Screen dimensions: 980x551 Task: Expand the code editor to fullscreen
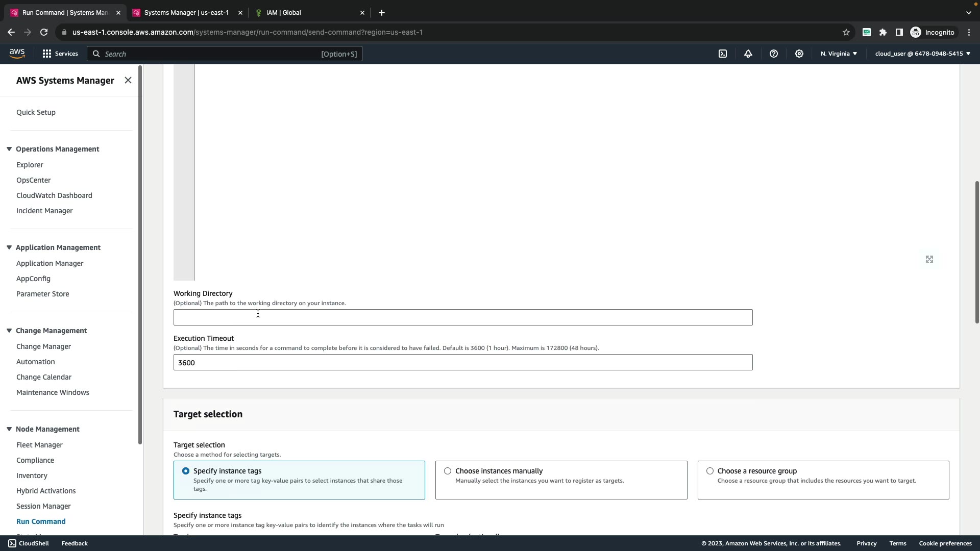(929, 259)
